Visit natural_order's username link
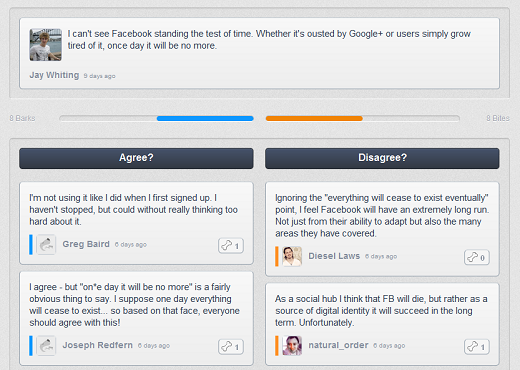This screenshot has width=520, height=370. pos(338,345)
